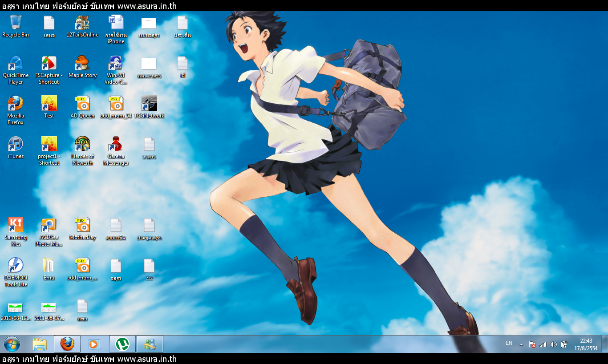Image resolution: width=608 pixels, height=364 pixels.
Task: Click the Show desktop button
Action: coord(604,344)
